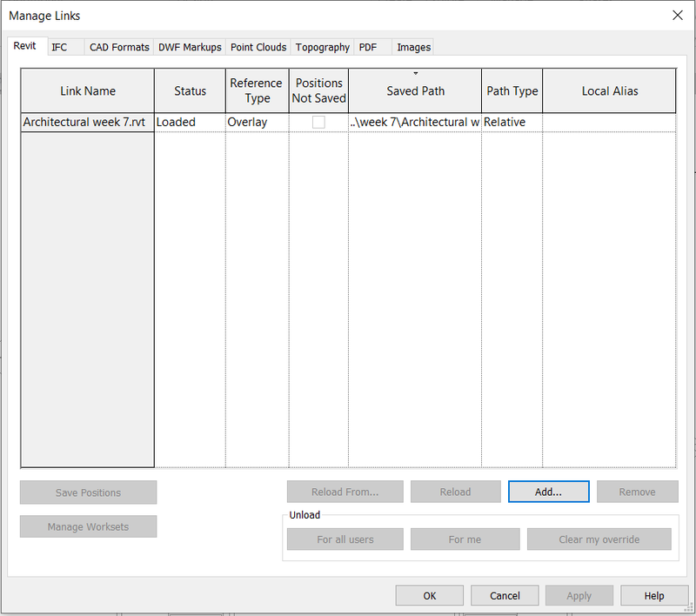
Task: Click the Remove button
Action: coord(638,492)
